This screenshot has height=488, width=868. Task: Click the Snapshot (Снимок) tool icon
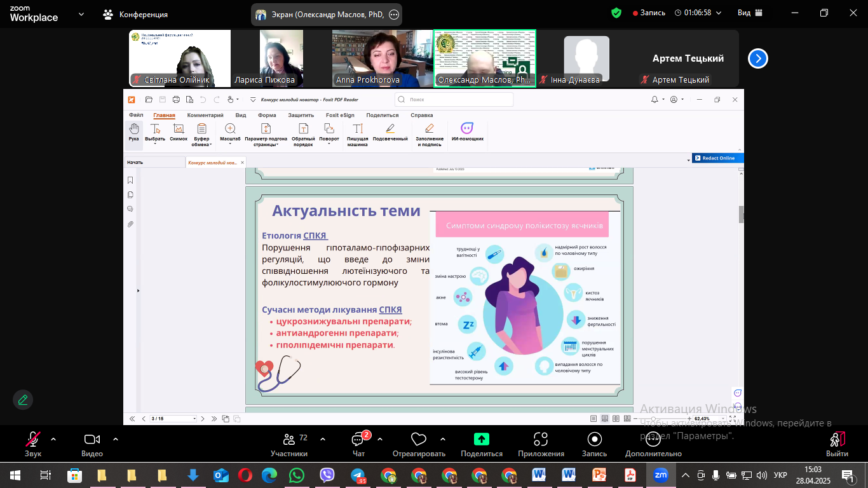click(x=179, y=129)
